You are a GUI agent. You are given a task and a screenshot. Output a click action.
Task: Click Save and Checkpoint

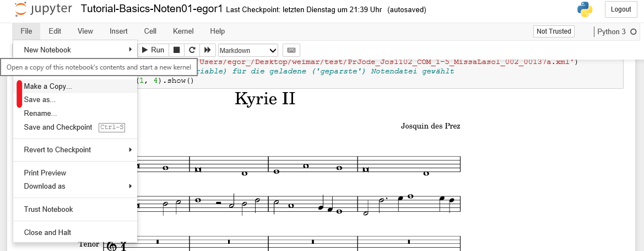click(58, 127)
